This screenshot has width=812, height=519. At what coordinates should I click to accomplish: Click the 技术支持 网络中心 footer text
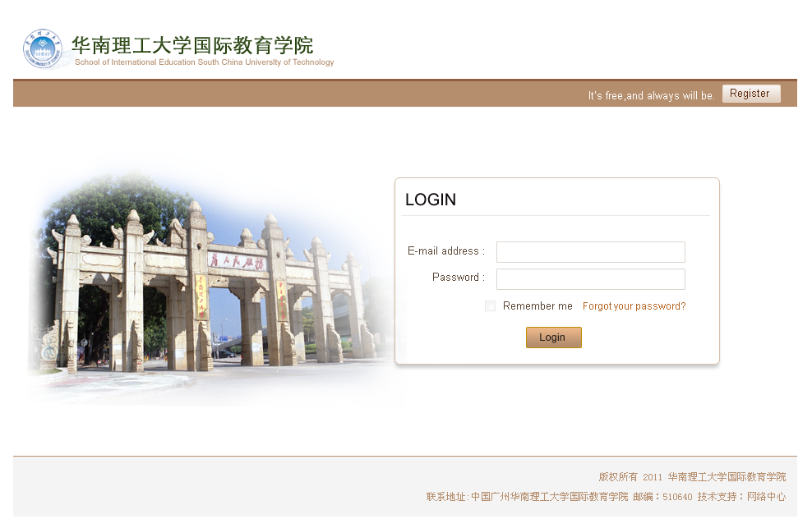tap(741, 497)
